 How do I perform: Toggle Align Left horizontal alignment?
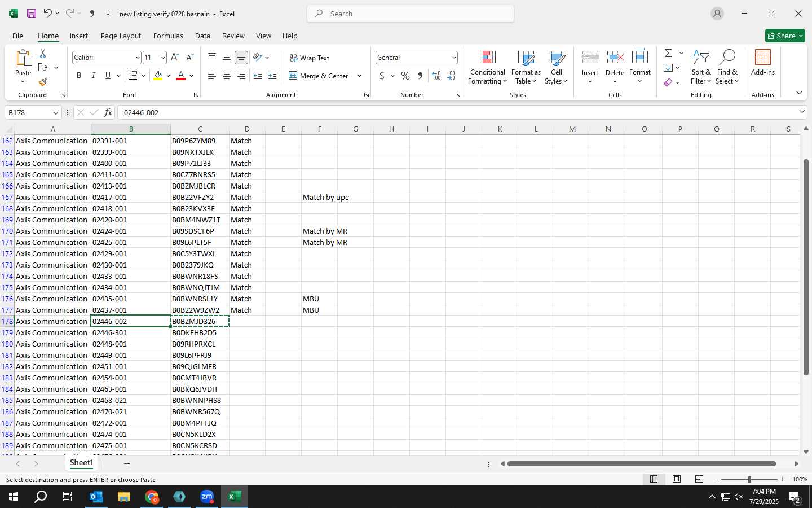tap(211, 76)
